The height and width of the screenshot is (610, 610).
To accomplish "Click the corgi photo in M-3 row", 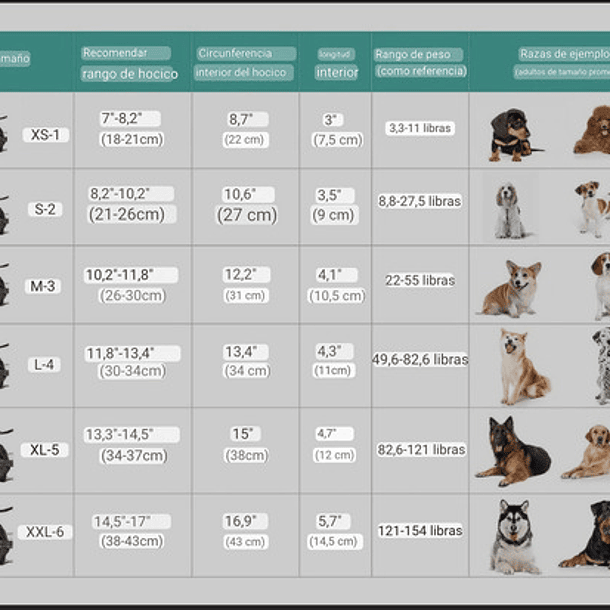I will pyautogui.click(x=509, y=288).
